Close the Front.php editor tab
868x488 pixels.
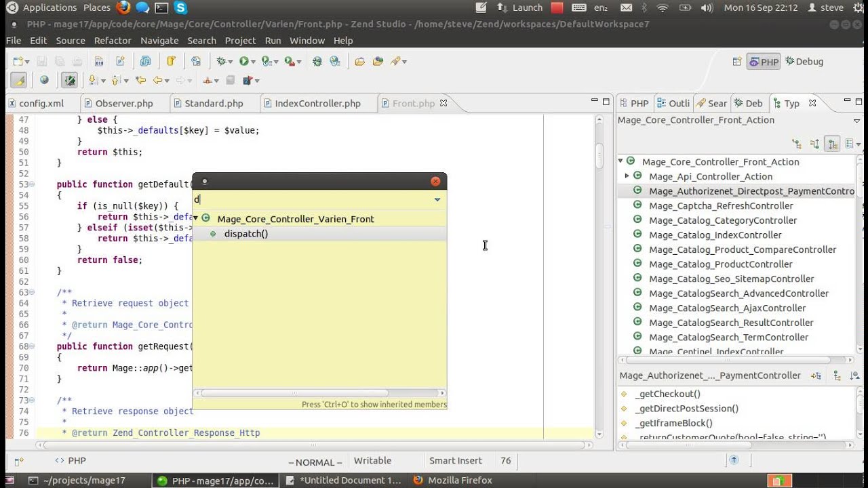pos(444,103)
